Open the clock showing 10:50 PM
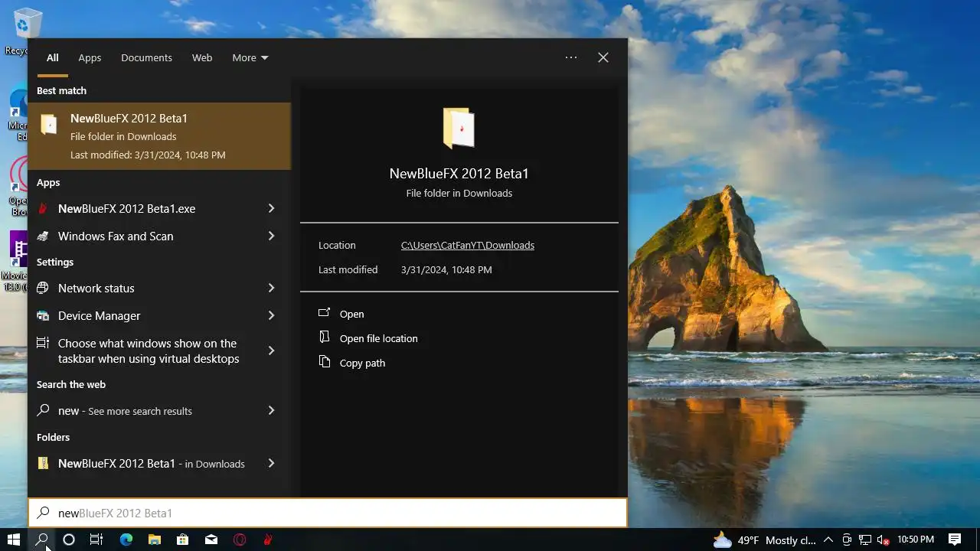980x551 pixels. tap(916, 540)
